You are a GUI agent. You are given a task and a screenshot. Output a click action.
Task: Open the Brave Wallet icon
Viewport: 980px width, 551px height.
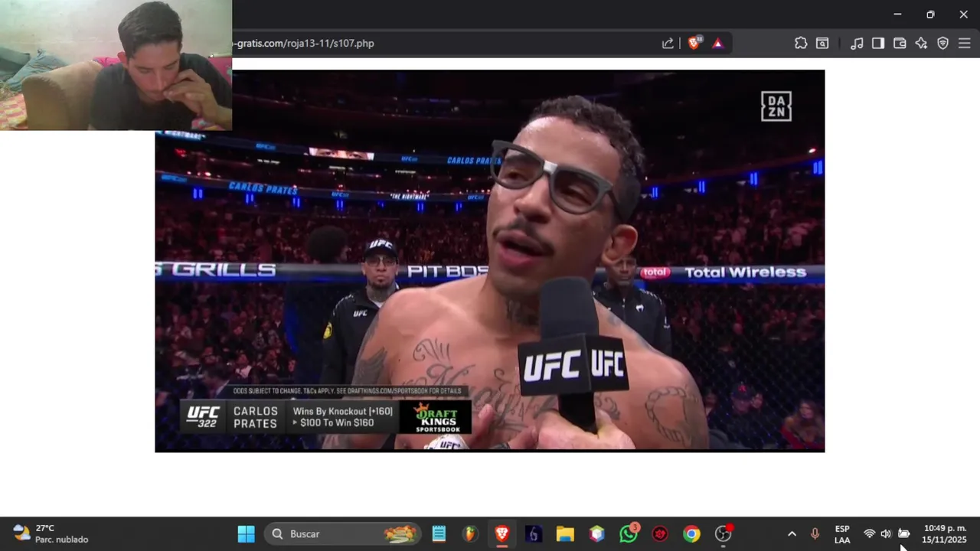tap(900, 44)
